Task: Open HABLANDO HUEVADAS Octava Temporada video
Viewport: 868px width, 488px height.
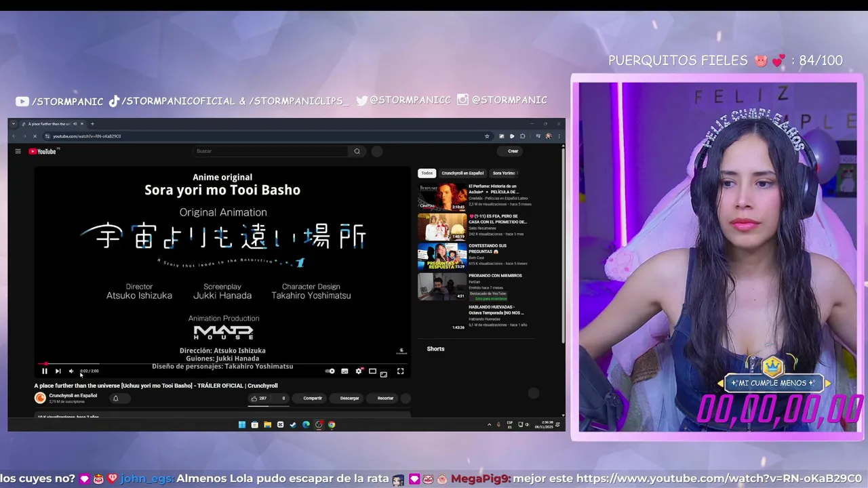Action: (x=496, y=310)
